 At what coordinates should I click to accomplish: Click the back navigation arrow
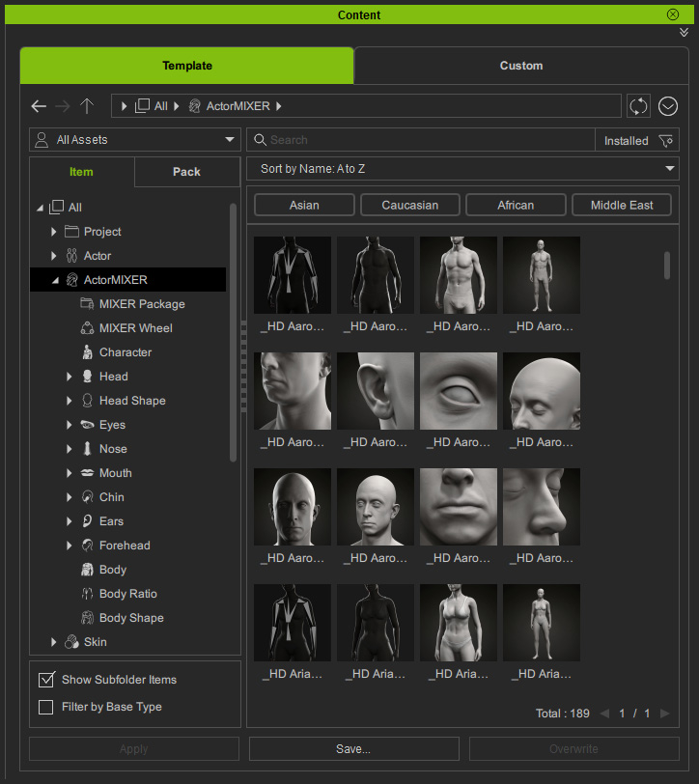coord(39,106)
